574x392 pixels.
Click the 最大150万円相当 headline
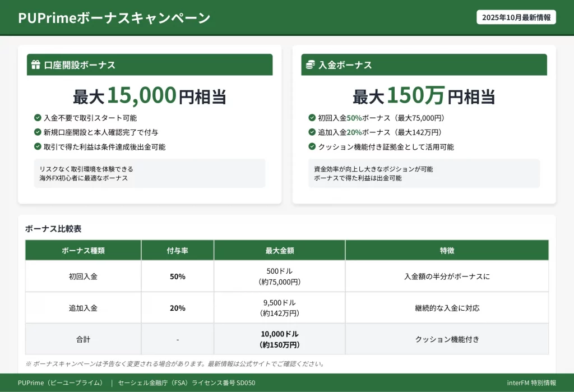click(x=424, y=96)
